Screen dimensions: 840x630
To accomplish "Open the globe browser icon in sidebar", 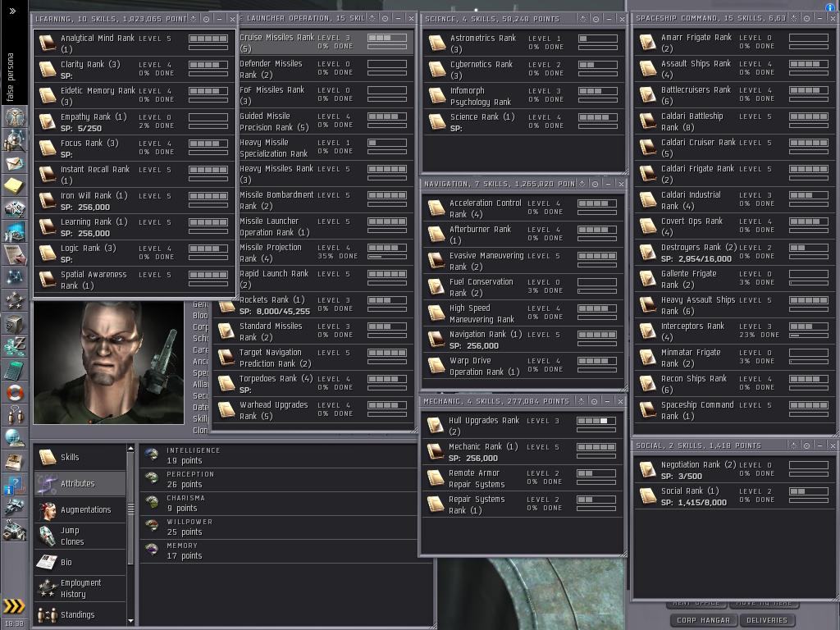I will [x=15, y=439].
